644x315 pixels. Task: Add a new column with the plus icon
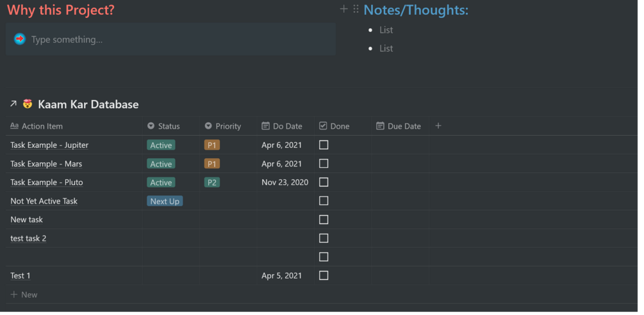click(438, 125)
